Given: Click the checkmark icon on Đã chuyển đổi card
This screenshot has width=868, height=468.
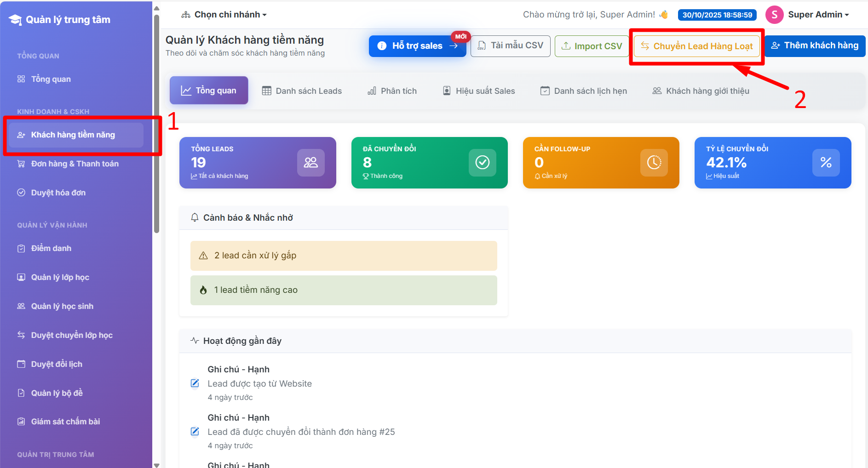Looking at the screenshot, I should coord(482,162).
